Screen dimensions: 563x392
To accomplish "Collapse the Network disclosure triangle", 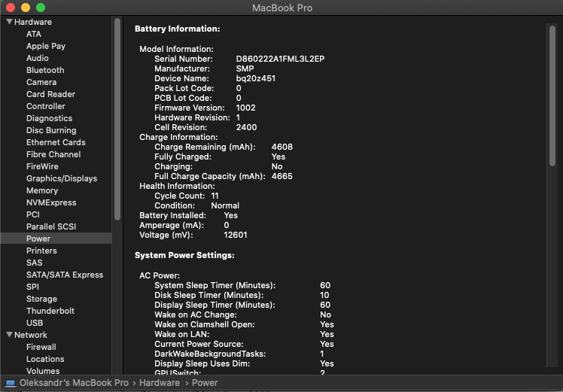I will 9,335.
